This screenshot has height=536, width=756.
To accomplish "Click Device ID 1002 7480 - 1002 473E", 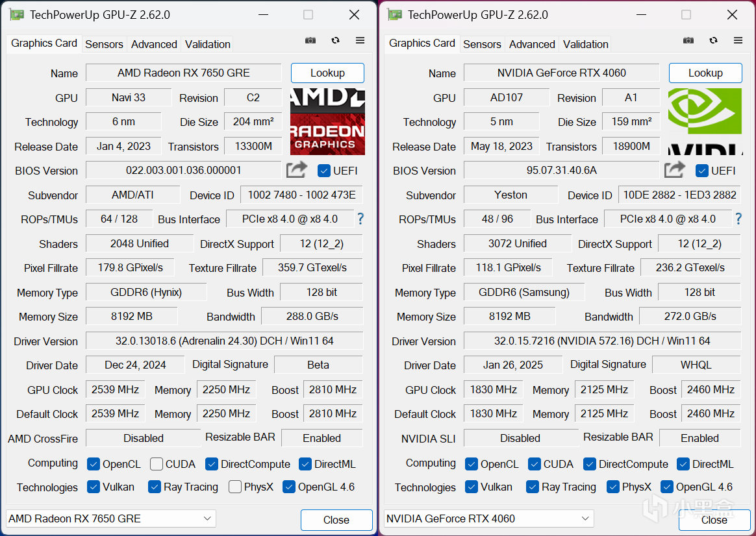I will (x=301, y=195).
